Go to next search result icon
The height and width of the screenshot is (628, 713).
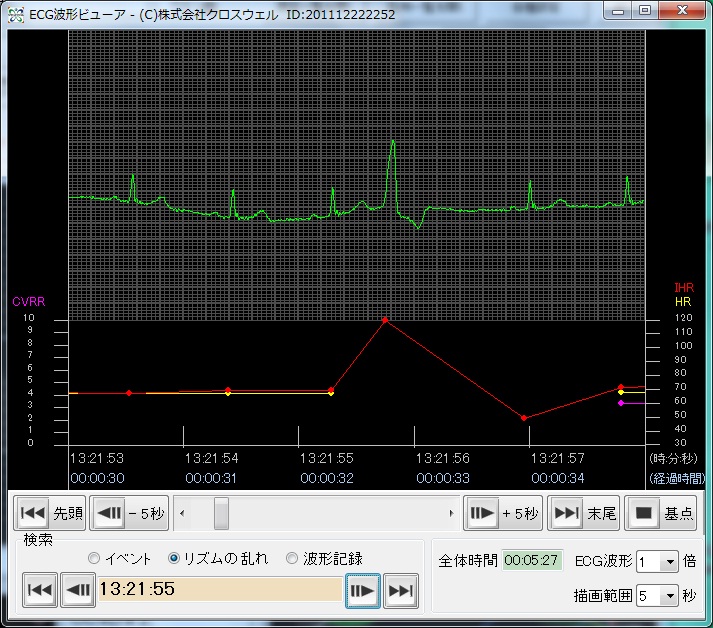[362, 590]
